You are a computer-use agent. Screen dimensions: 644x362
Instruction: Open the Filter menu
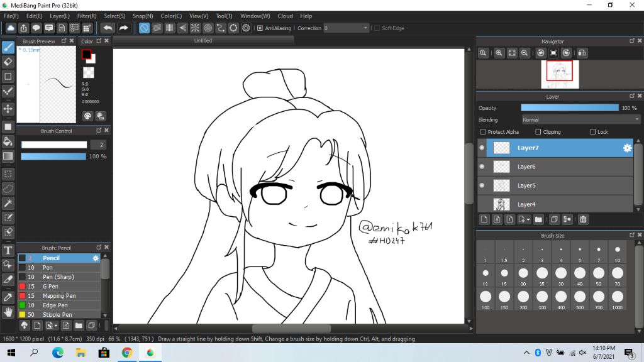pos(87,16)
